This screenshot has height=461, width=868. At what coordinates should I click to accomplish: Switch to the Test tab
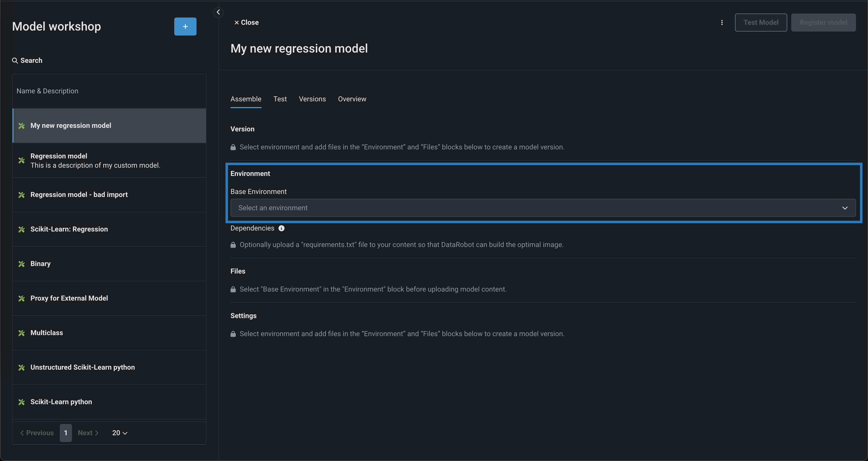(x=280, y=99)
